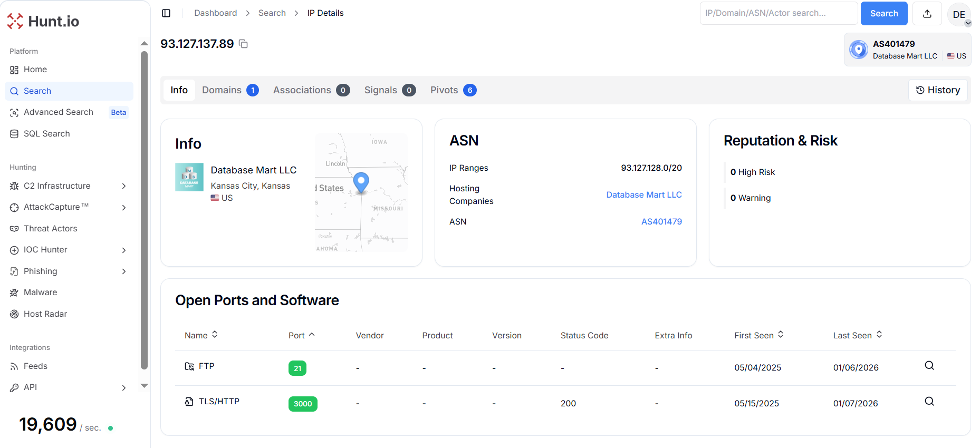This screenshot has width=980, height=448.
Task: Click the IOC Hunter plus-circle icon
Action: pyautogui.click(x=14, y=250)
